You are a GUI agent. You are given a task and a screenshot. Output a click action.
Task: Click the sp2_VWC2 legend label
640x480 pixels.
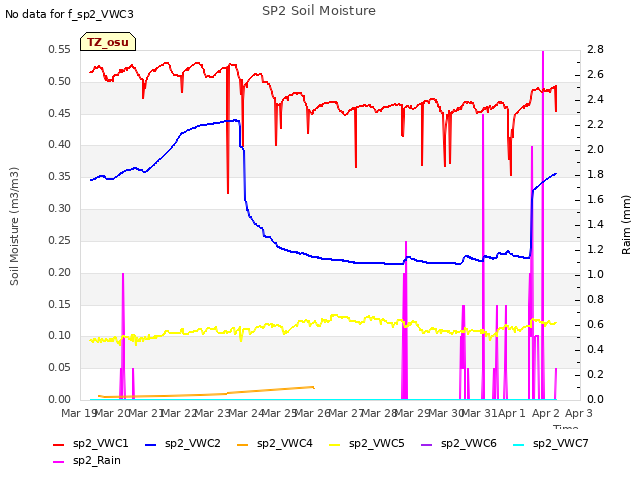(193, 443)
